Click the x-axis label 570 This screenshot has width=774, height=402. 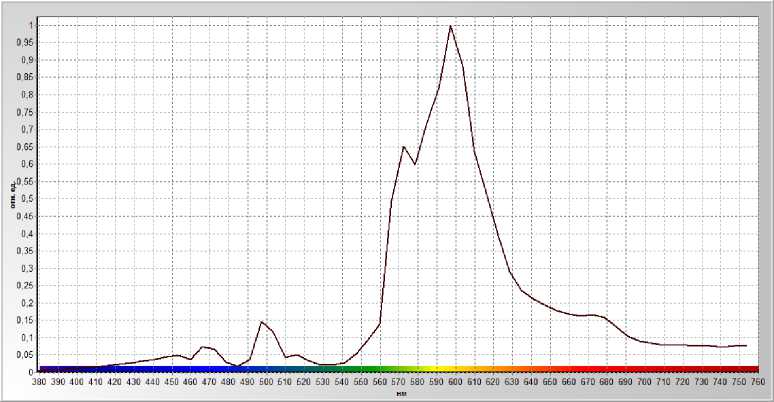click(398, 382)
